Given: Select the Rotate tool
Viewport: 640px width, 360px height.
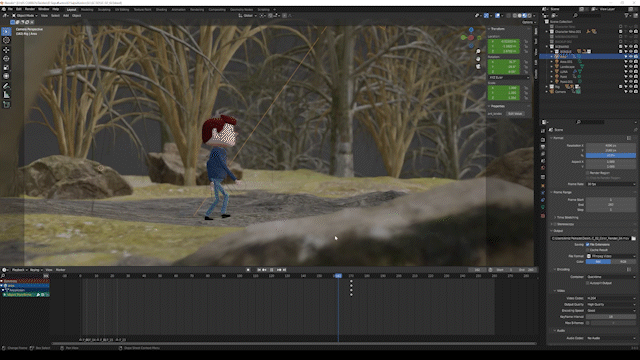Looking at the screenshot, I should point(6,59).
